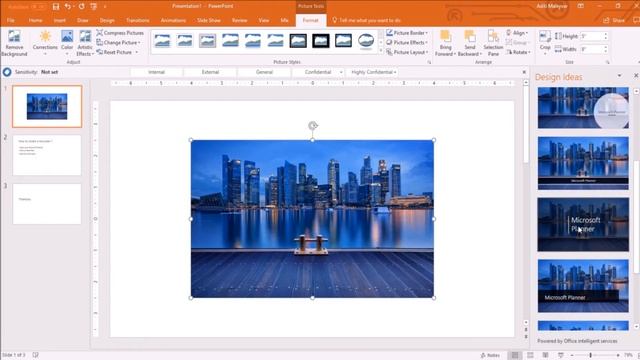
Task: Open the Corrections tool
Action: pyautogui.click(x=45, y=42)
